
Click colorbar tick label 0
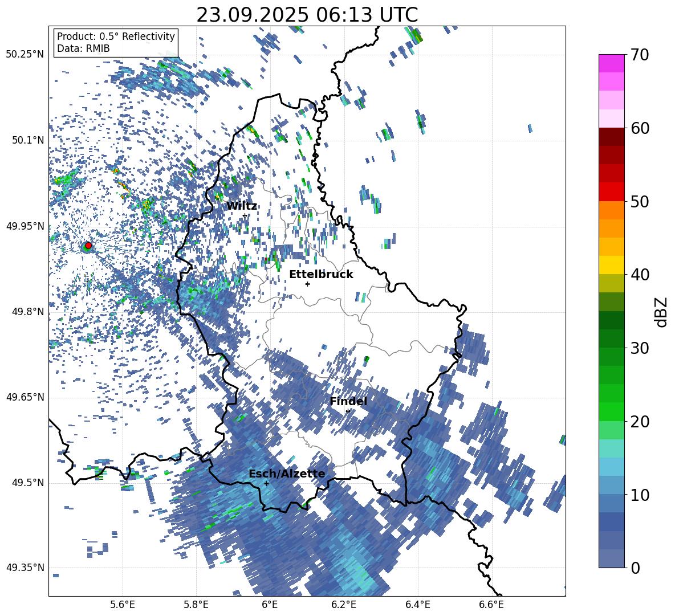tap(635, 568)
